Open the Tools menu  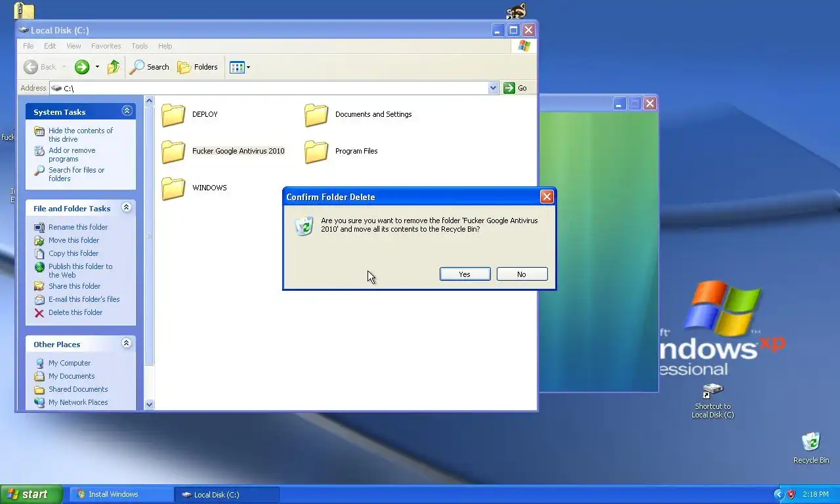pos(140,46)
